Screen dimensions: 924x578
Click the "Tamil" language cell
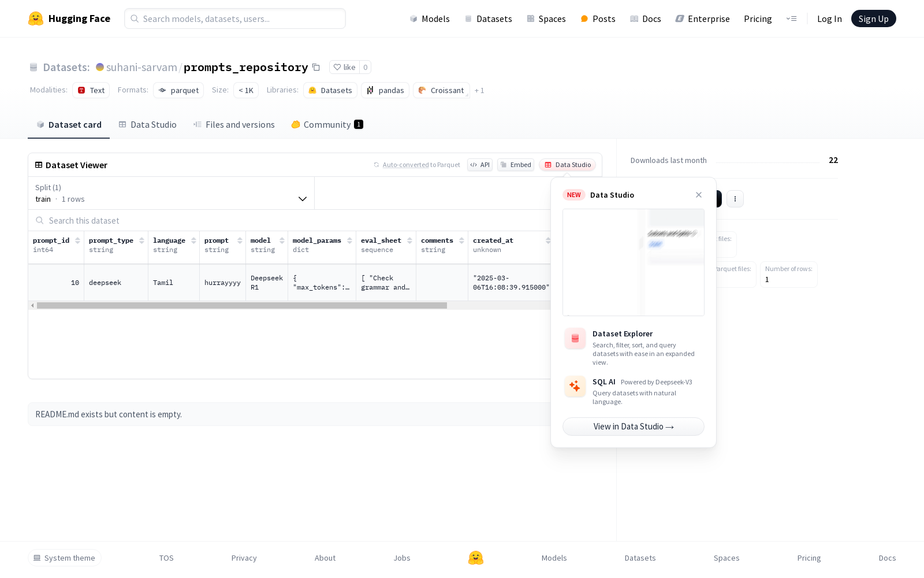pyautogui.click(x=174, y=283)
